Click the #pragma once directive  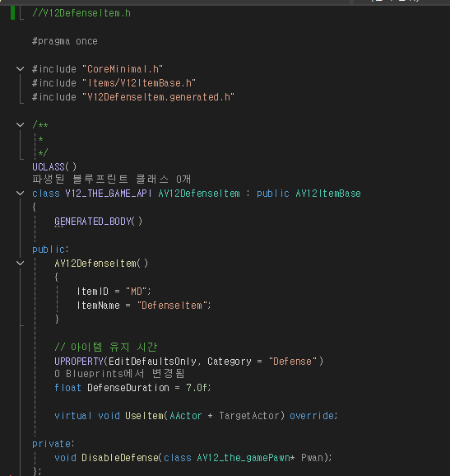tap(65, 41)
